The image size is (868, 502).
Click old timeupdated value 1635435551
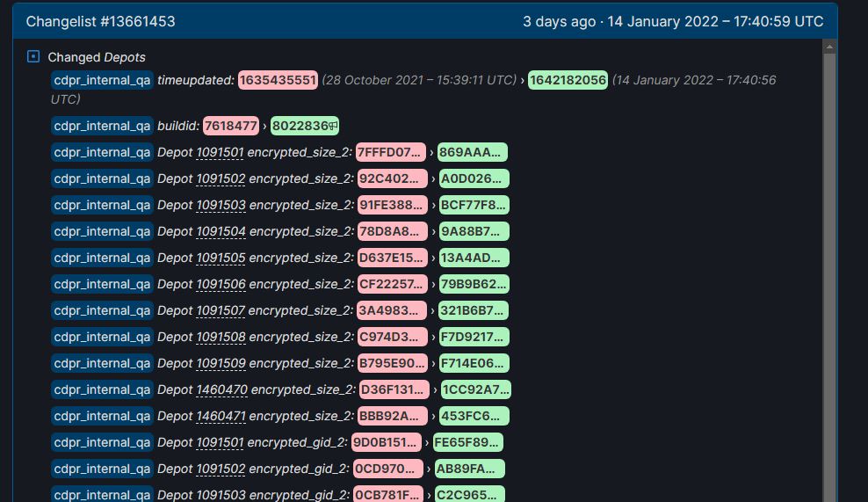tap(278, 80)
